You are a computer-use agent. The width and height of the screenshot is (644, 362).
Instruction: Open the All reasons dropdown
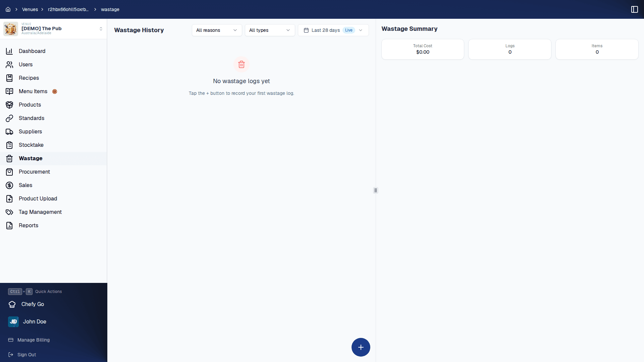[217, 30]
